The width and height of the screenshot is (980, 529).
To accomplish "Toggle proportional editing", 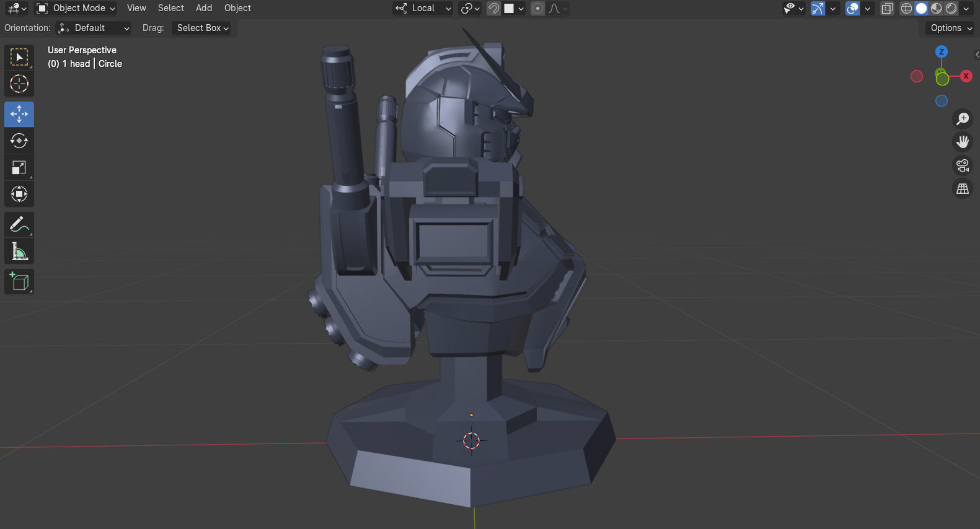I will point(537,8).
